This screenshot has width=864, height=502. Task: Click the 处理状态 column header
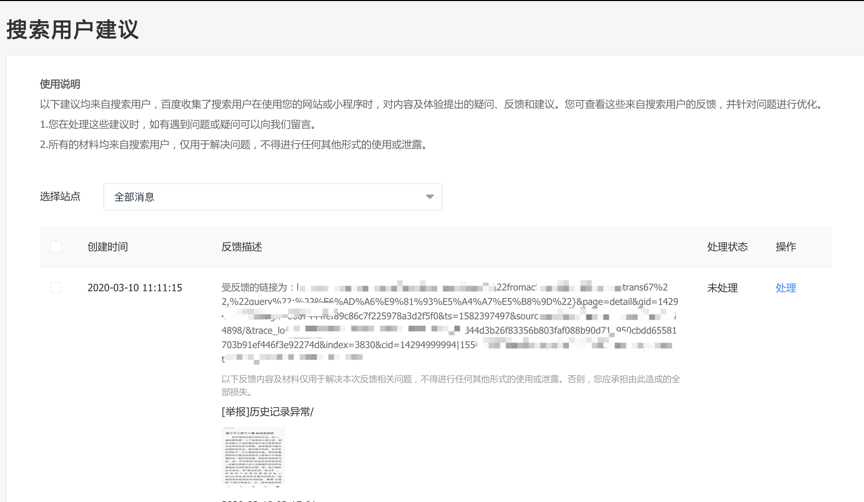point(727,247)
